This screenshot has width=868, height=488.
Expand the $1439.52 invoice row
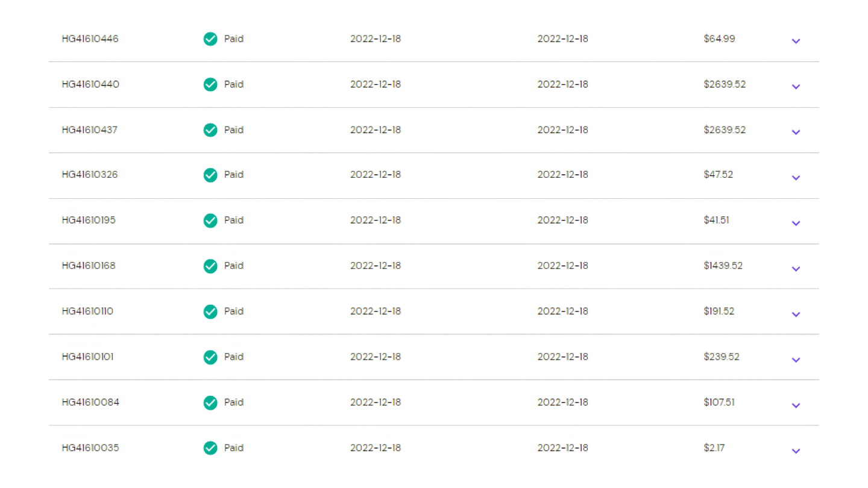point(796,269)
